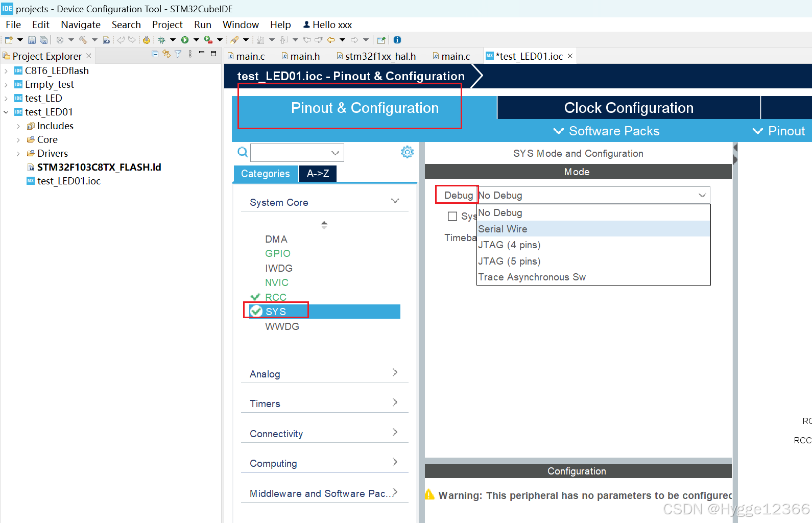Toggle Link with Editor in Project Explorer
812x523 pixels.
[166, 54]
